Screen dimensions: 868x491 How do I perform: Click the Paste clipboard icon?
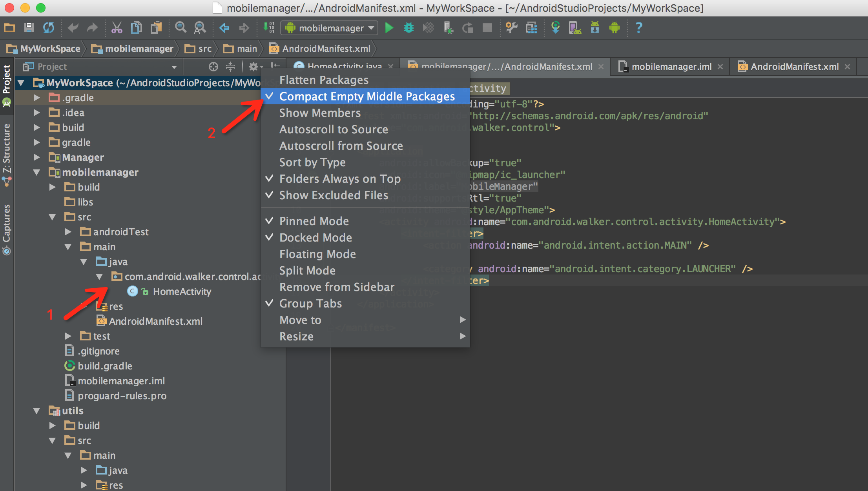pyautogui.click(x=156, y=28)
